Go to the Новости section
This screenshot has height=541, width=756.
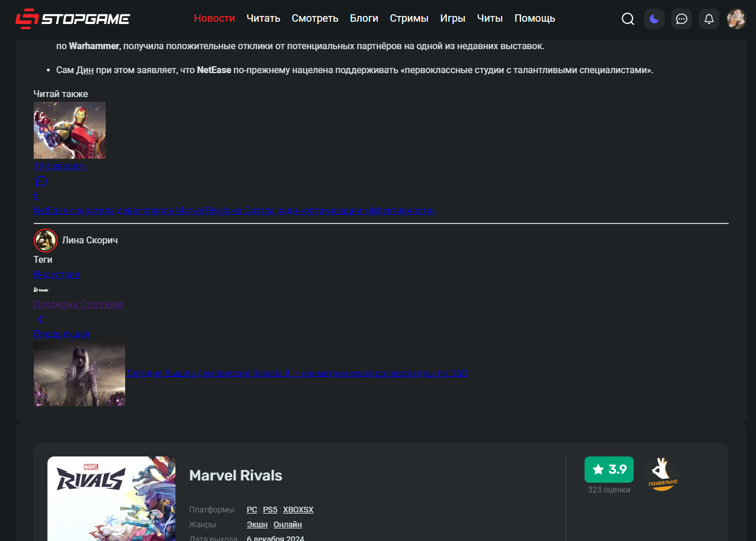click(214, 18)
